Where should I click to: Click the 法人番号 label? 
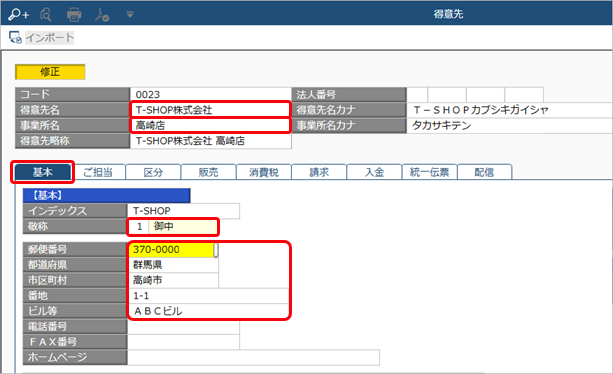[x=349, y=94]
